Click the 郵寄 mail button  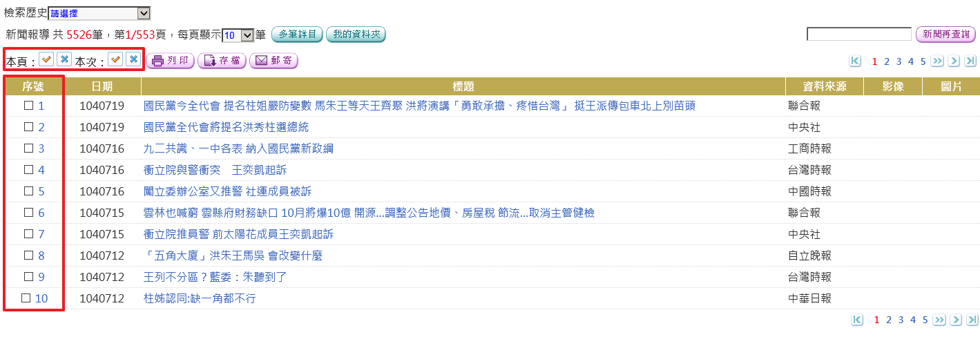[x=273, y=61]
